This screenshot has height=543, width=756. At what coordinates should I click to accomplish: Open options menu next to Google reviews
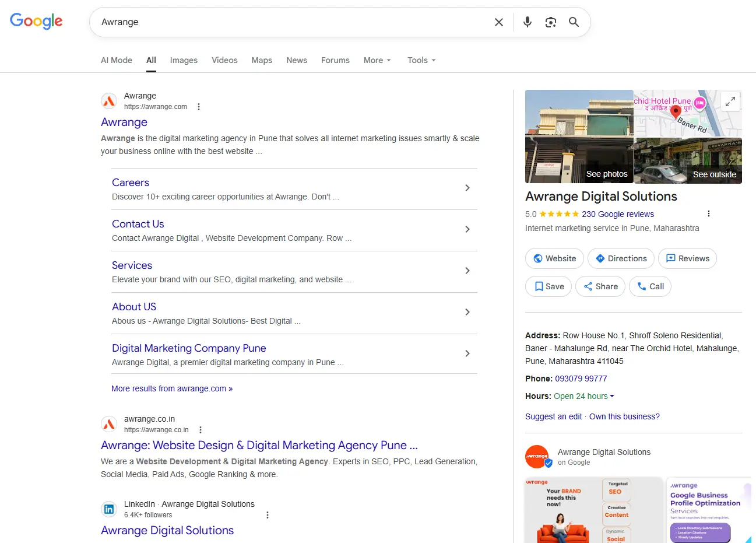[708, 213]
